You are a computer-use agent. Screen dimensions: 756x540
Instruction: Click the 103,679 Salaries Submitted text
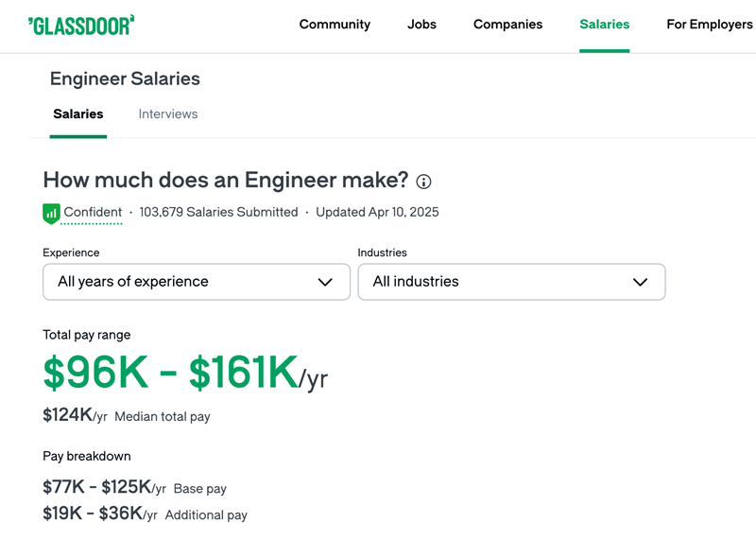click(x=218, y=213)
